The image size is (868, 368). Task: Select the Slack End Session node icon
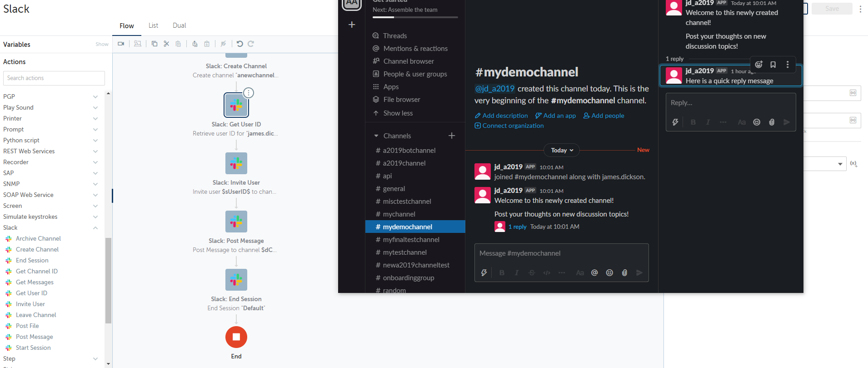(x=236, y=280)
